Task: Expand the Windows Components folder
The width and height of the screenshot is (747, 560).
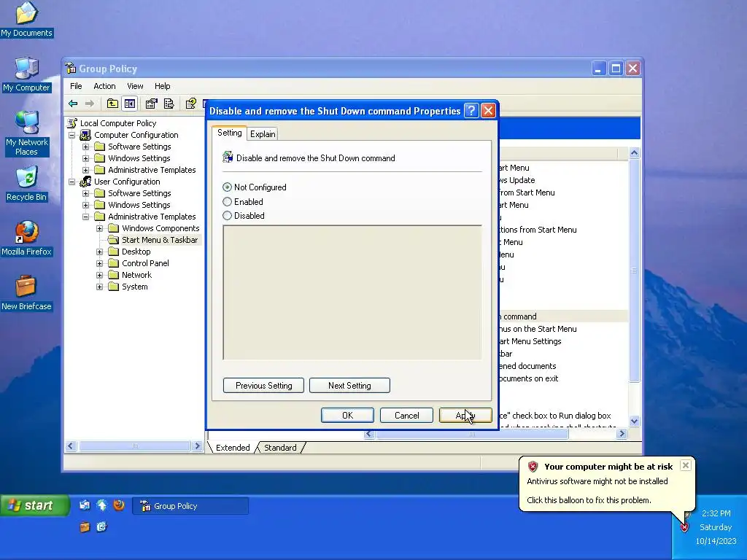Action: tap(99, 228)
